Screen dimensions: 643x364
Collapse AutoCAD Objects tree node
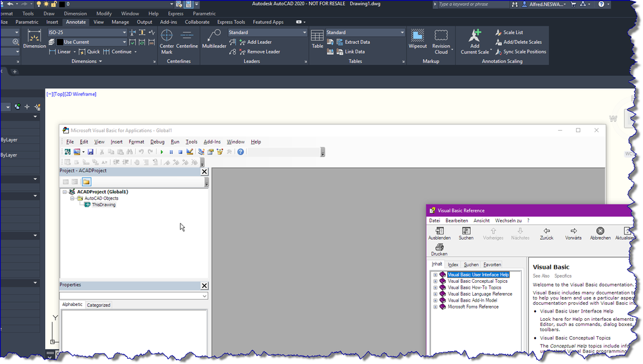[x=72, y=198]
